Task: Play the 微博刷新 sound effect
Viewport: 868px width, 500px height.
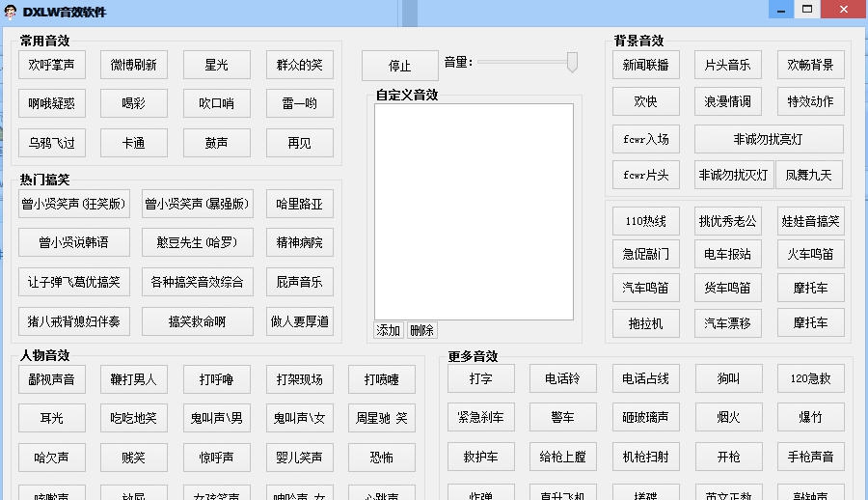Action: click(133, 65)
